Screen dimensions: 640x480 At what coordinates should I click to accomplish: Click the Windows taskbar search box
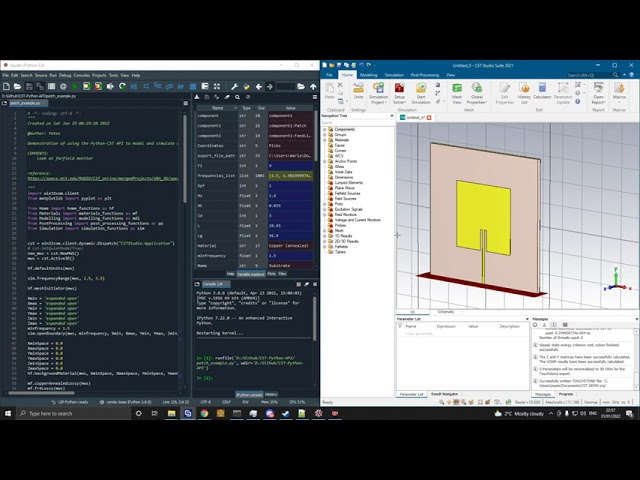coord(74,413)
